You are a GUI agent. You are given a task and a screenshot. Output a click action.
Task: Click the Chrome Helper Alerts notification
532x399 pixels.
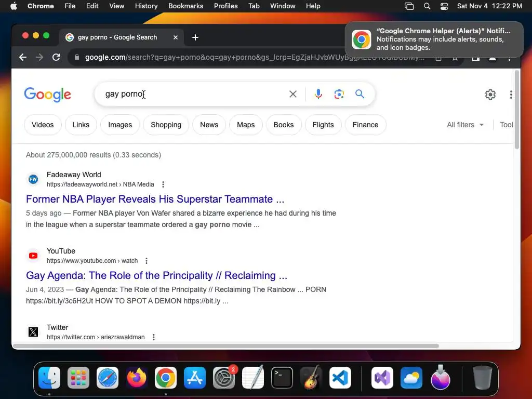434,39
